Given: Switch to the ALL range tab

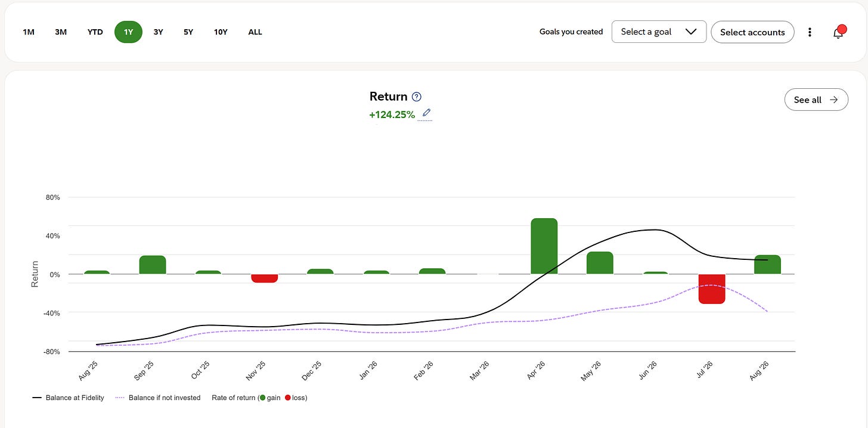Looking at the screenshot, I should 255,32.
